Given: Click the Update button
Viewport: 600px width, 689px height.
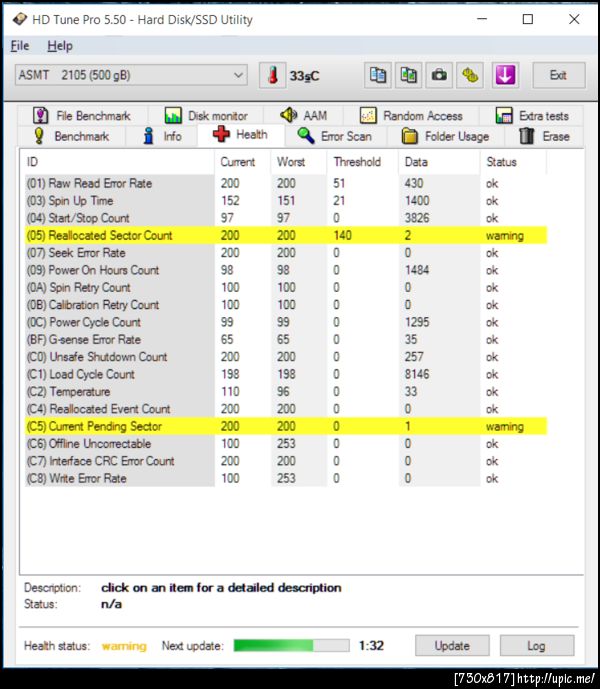Looking at the screenshot, I should click(x=452, y=645).
